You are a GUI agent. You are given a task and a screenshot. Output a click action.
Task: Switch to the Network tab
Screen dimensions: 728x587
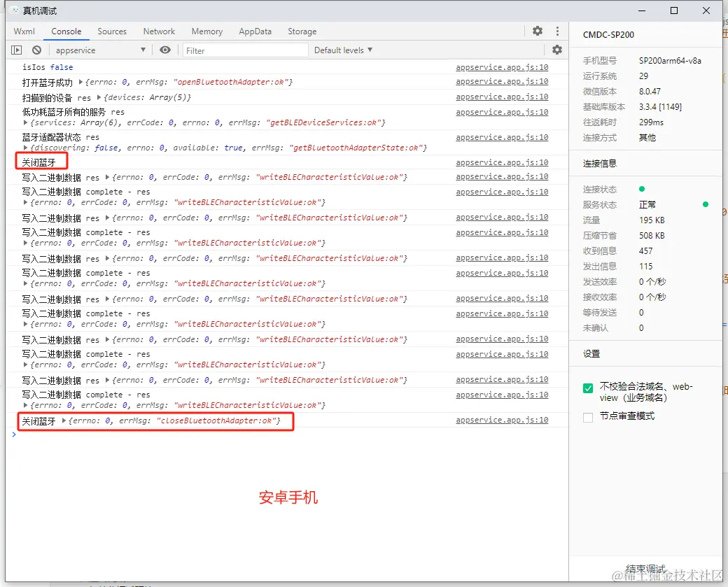pyautogui.click(x=159, y=31)
